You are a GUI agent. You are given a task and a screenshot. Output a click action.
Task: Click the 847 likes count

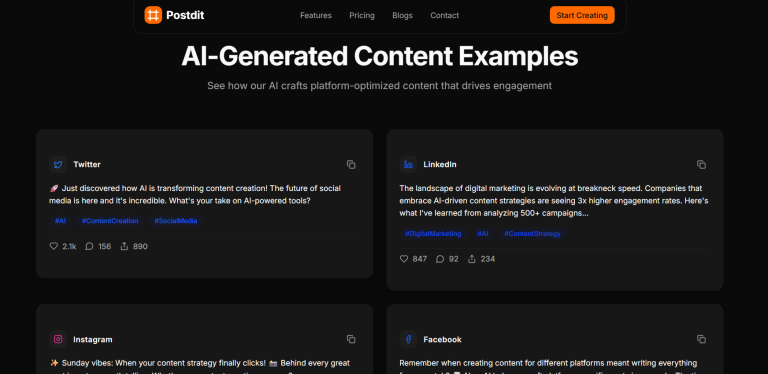point(420,259)
